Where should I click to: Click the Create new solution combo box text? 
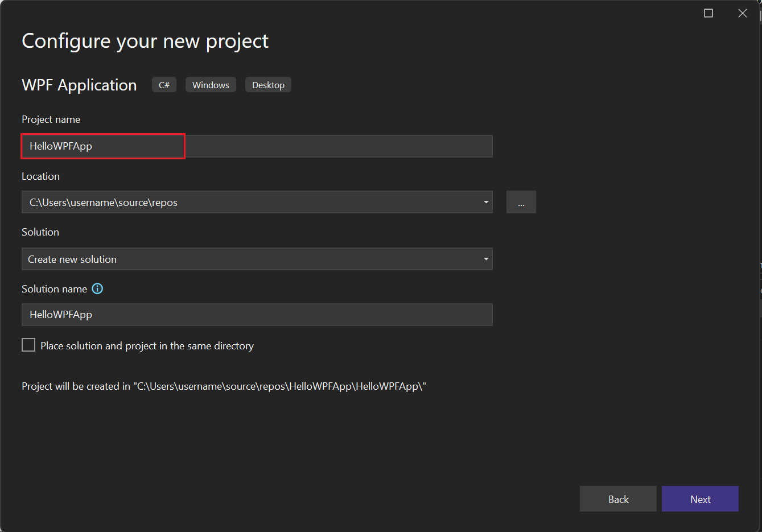[x=72, y=259]
